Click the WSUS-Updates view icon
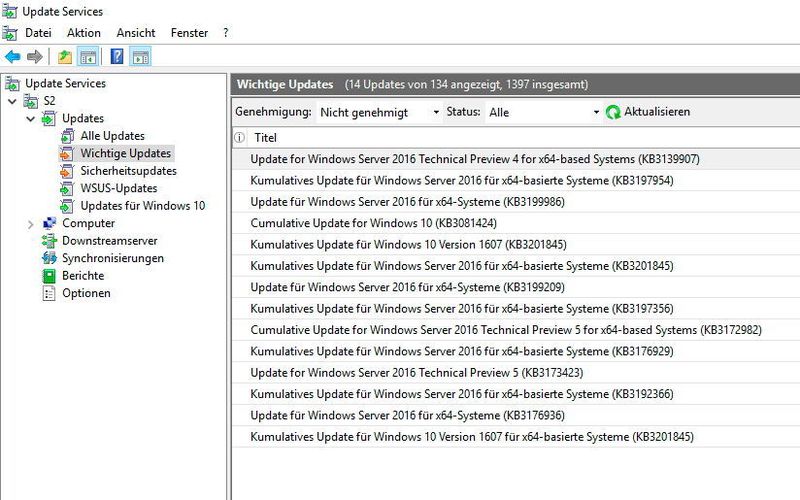800x500 pixels. pos(67,189)
